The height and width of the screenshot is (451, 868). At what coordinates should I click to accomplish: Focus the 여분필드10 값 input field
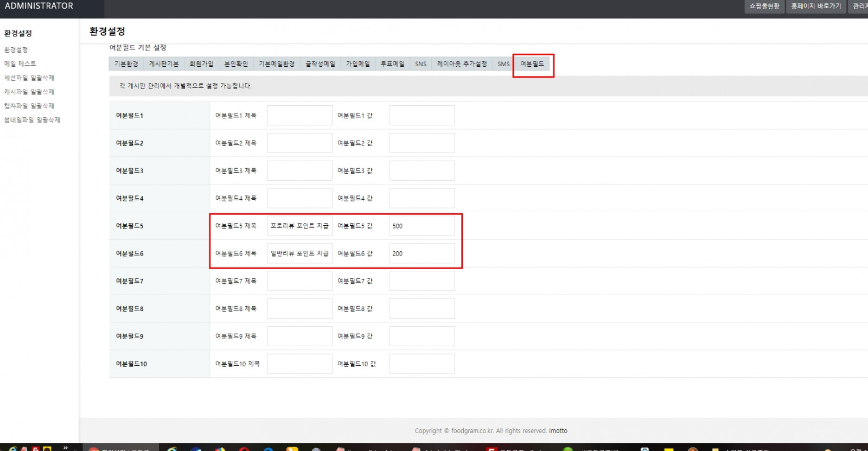[422, 364]
